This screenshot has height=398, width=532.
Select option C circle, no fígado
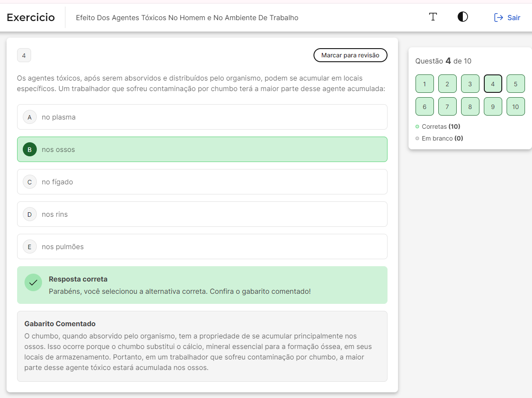click(x=30, y=182)
